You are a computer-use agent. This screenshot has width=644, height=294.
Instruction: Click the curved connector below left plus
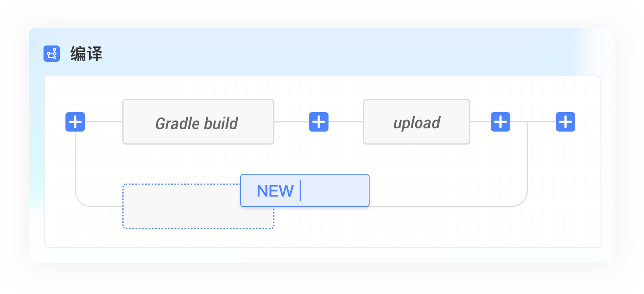coord(81,201)
